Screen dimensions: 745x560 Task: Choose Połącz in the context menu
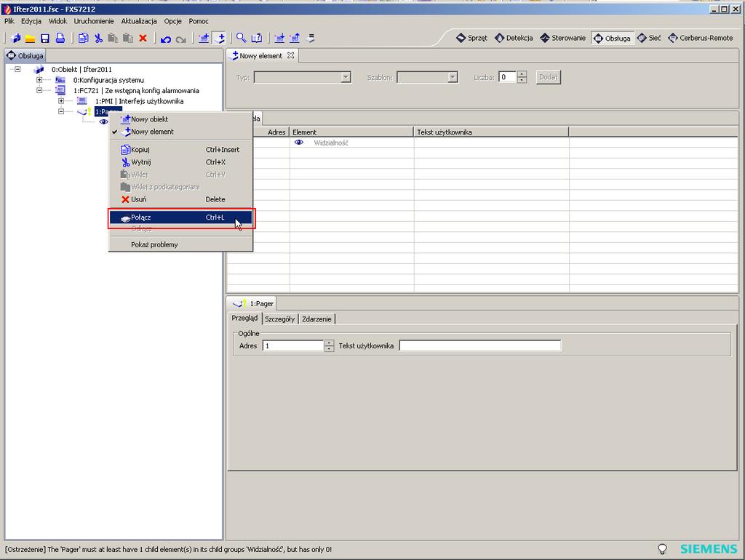point(180,217)
